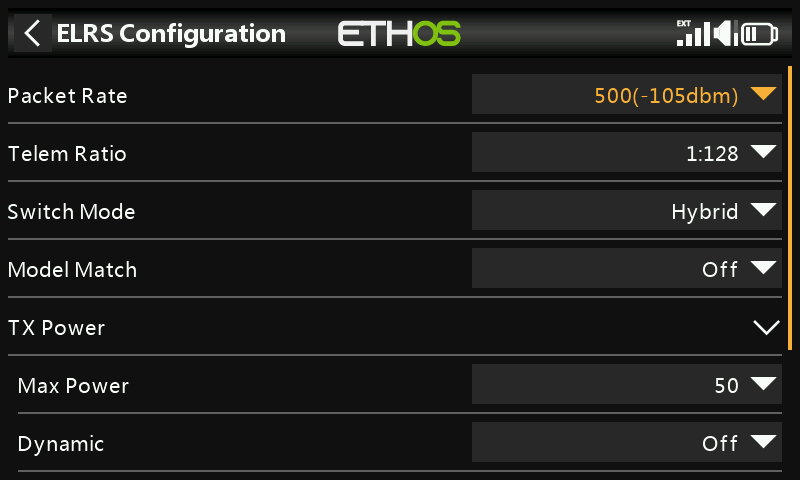The width and height of the screenshot is (800, 480).
Task: Open the Switch Mode dropdown
Action: click(x=627, y=211)
